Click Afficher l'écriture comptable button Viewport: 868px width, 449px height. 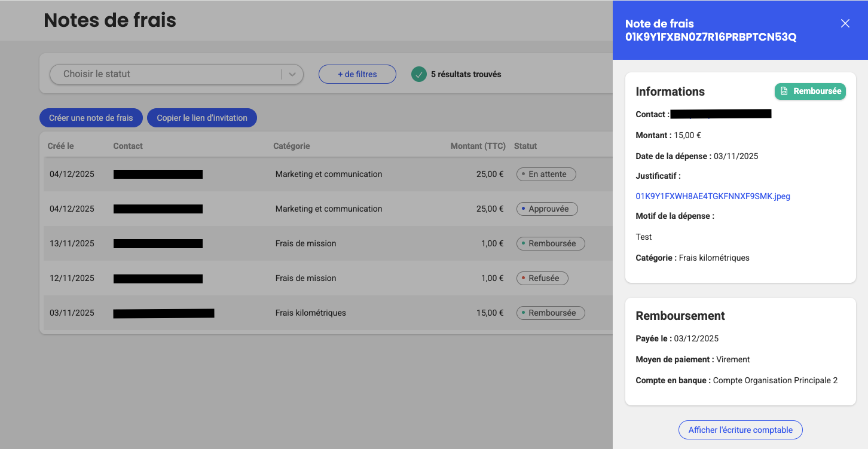tap(740, 430)
